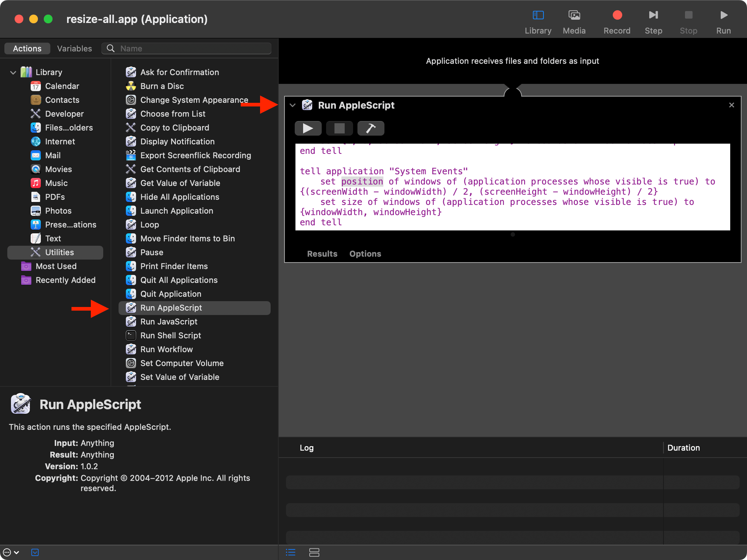Screen dimensions: 747x560
Task: Select the Contacts category
Action: [x=55, y=100]
